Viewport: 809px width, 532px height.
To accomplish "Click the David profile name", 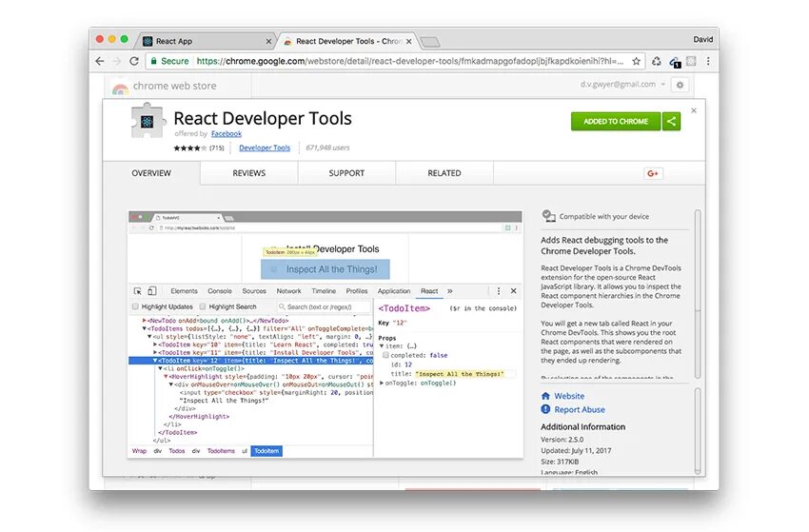I will click(x=702, y=39).
